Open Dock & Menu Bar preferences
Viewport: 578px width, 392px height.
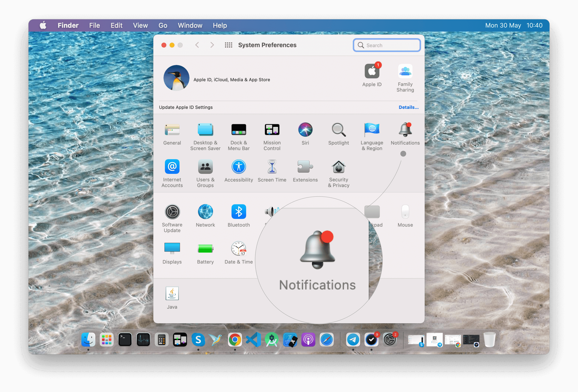click(x=239, y=137)
